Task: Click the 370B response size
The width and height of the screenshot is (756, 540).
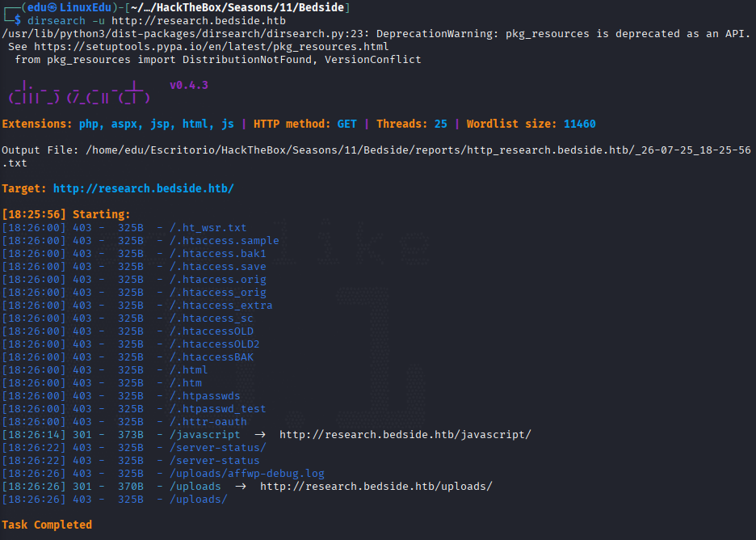Action: [x=131, y=487]
